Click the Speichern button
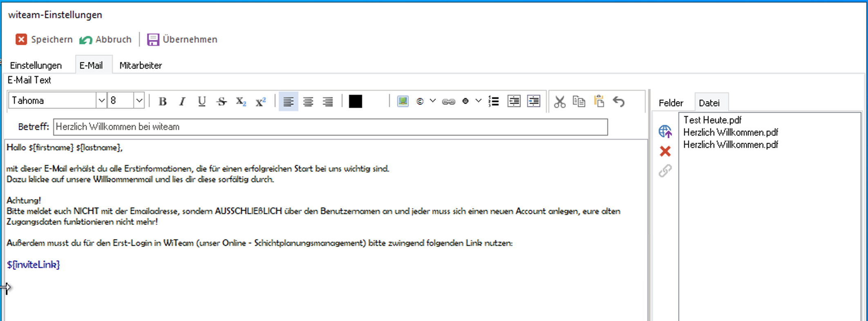The width and height of the screenshot is (868, 321). coord(44,40)
